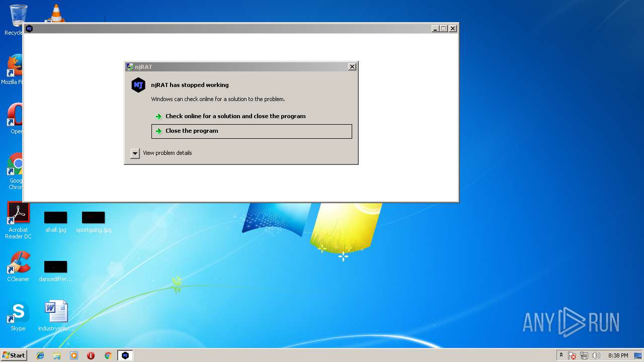Screen dimensions: 644x362
Task: Click the Chrome taskbar icon
Action: pyautogui.click(x=108, y=355)
